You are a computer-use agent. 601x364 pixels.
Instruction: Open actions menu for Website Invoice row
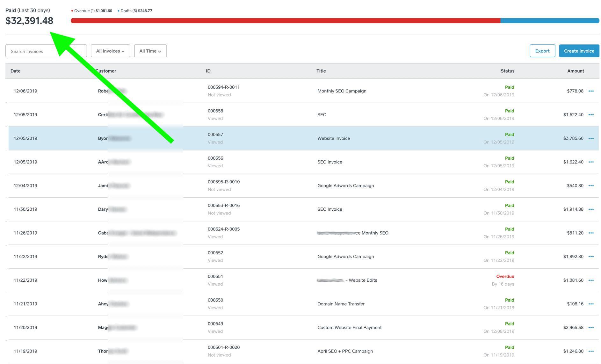[591, 138]
